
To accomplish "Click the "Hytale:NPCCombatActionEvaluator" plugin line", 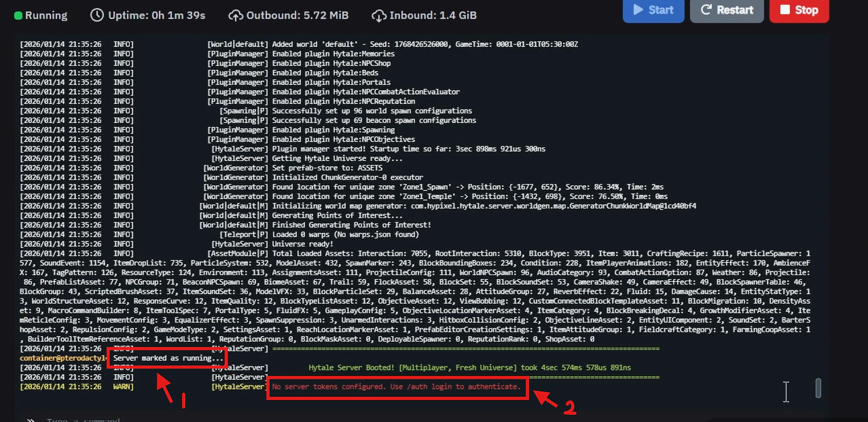I will pos(366,92).
